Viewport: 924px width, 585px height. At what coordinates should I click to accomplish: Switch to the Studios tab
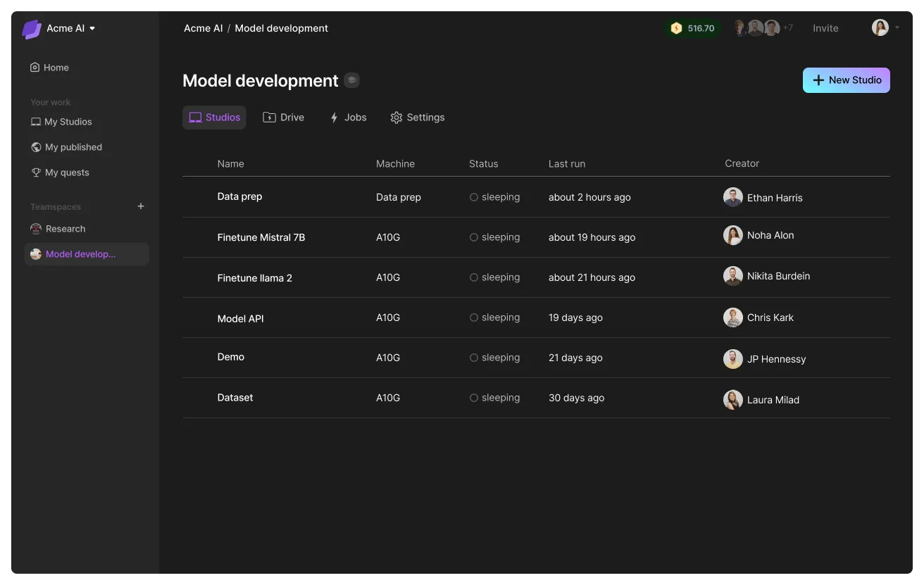214,118
